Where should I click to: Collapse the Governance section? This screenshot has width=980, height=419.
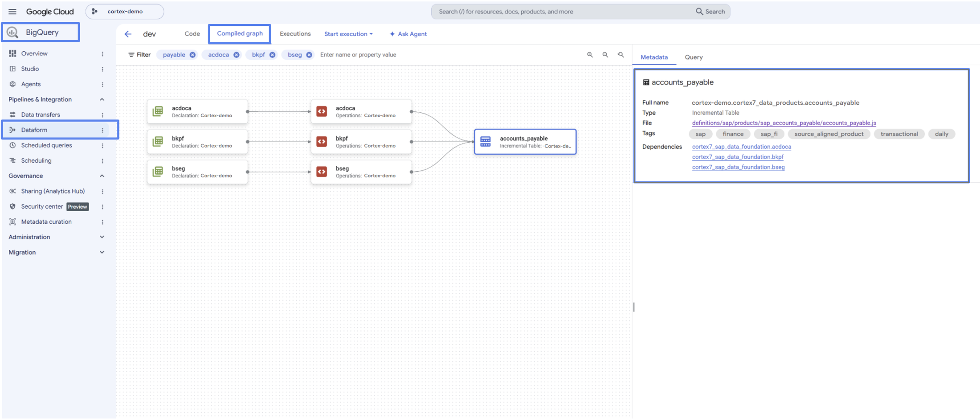(102, 176)
